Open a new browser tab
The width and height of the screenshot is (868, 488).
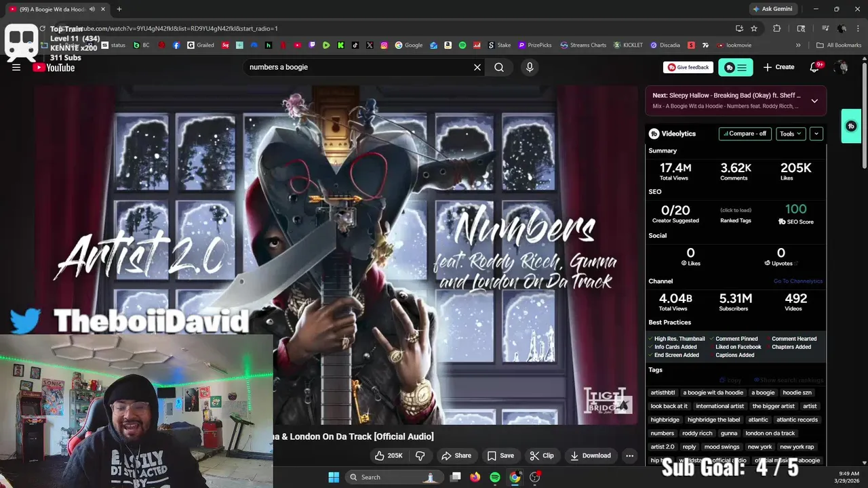[119, 9]
